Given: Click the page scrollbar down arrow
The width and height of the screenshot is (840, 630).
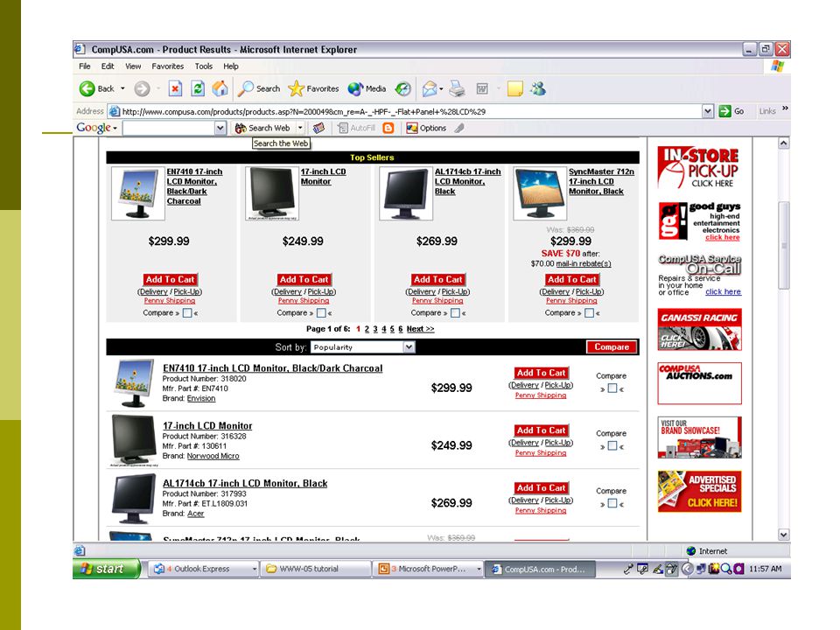Looking at the screenshot, I should pos(784,535).
